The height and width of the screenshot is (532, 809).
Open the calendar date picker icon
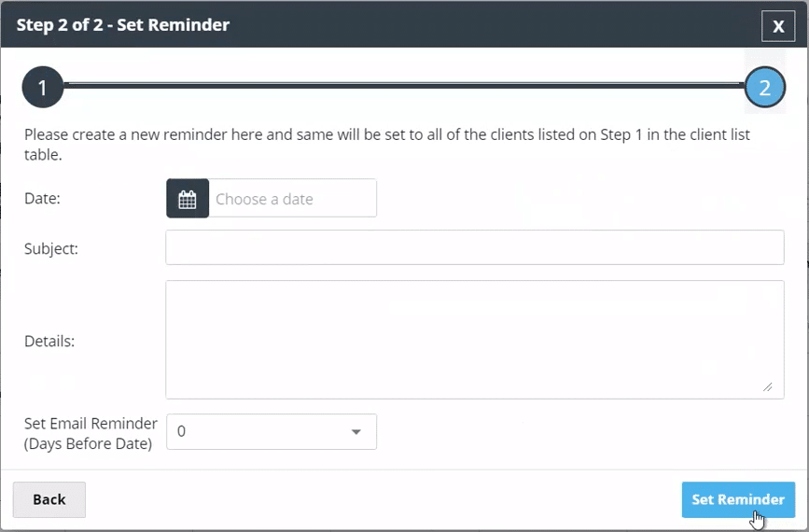pyautogui.click(x=188, y=199)
